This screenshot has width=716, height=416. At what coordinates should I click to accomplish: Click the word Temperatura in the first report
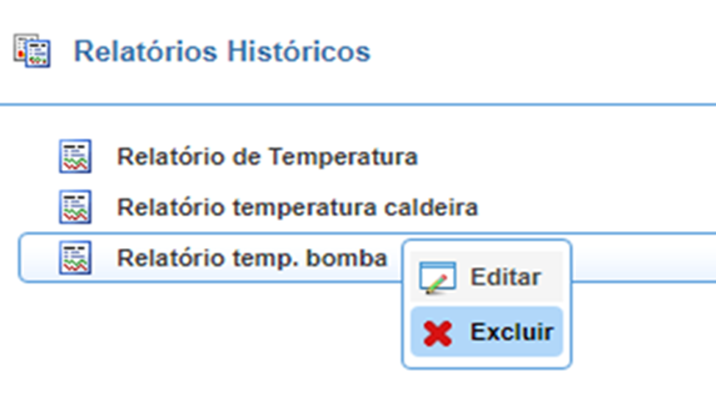pyautogui.click(x=343, y=157)
